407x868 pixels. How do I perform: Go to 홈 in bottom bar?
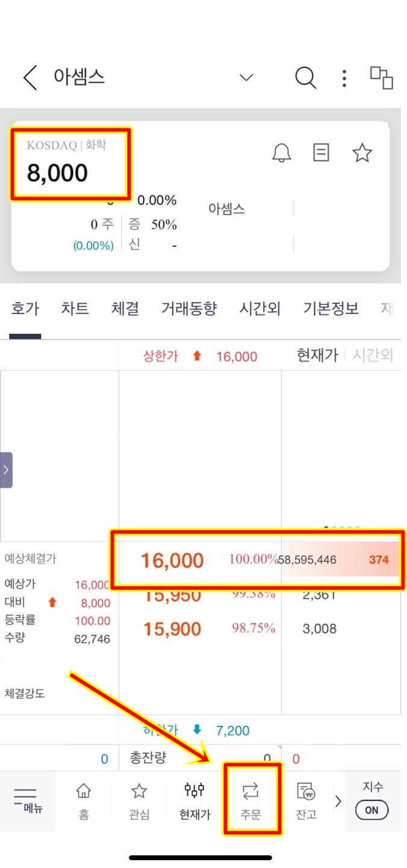point(84,801)
